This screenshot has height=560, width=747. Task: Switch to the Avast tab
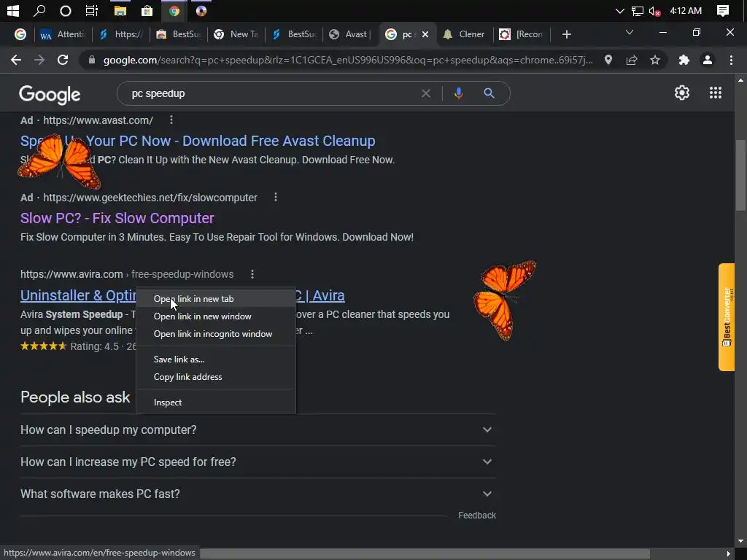tap(350, 34)
